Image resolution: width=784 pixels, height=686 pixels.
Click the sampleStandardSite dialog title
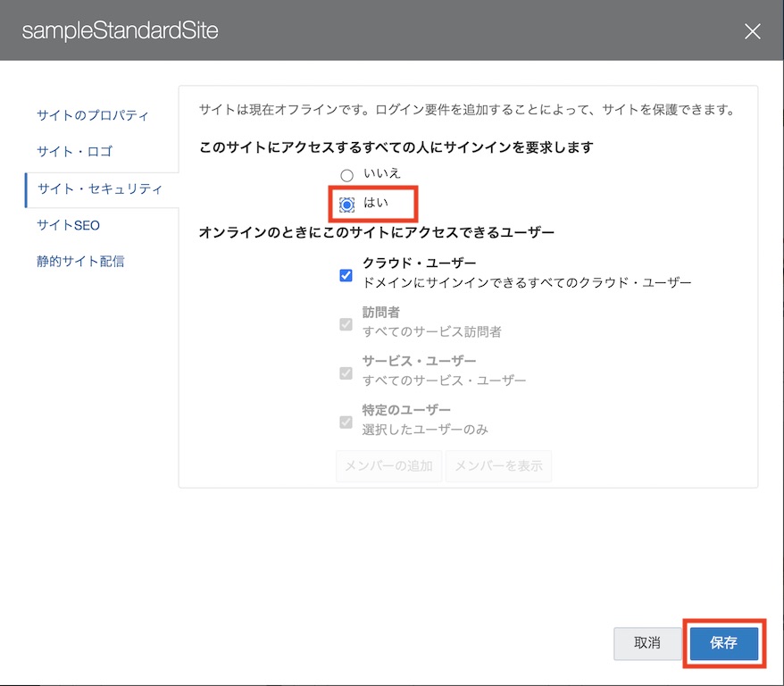(x=120, y=31)
